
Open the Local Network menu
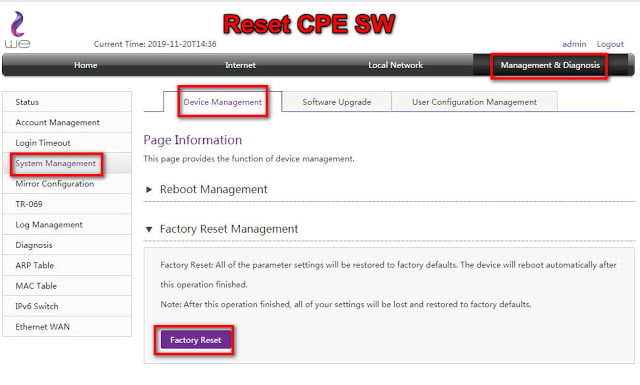(396, 65)
